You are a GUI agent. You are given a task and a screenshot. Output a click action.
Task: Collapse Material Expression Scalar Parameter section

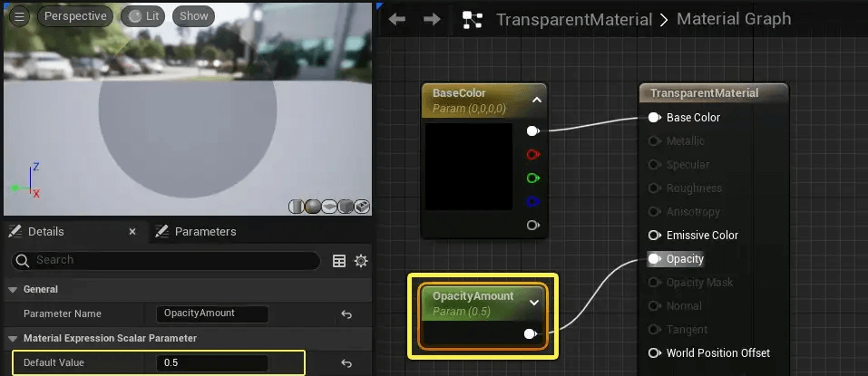click(x=12, y=338)
